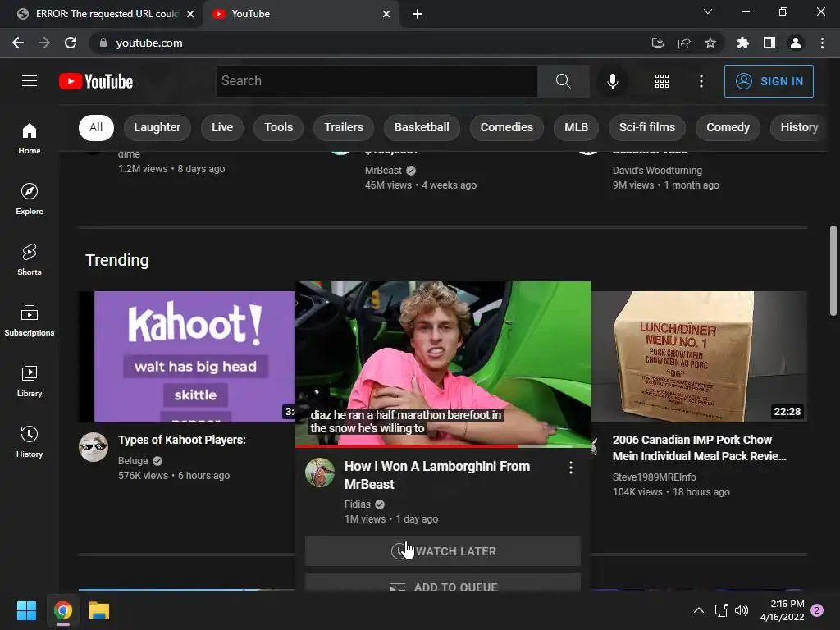Open Steve1989MREInfo channel link
Screen dimensions: 840x630
click(x=654, y=477)
